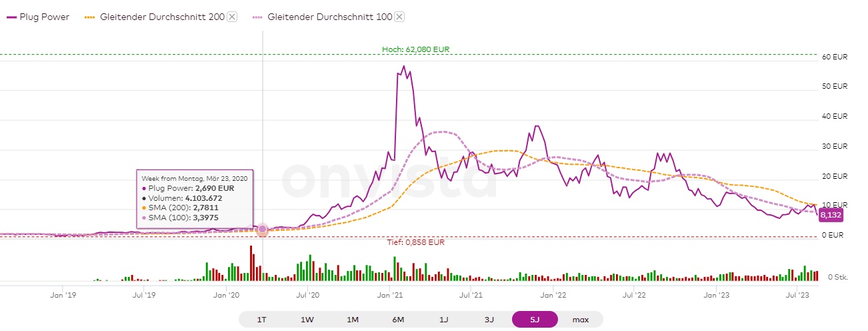
Task: Select the 1M time range
Action: pos(353,320)
